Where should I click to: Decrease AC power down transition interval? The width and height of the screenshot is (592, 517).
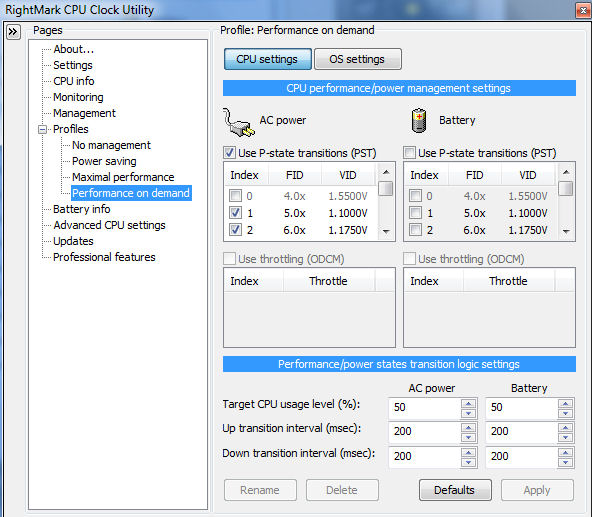469,462
